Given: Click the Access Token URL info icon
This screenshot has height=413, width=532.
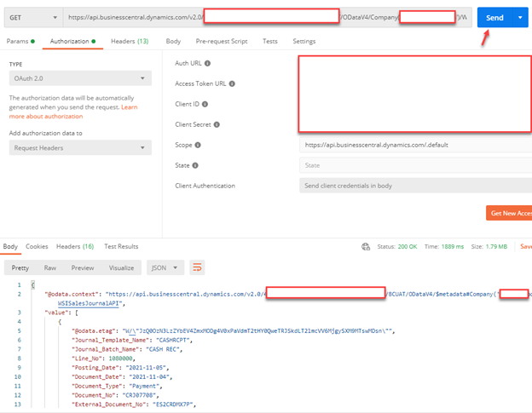Looking at the screenshot, I should pos(232,83).
